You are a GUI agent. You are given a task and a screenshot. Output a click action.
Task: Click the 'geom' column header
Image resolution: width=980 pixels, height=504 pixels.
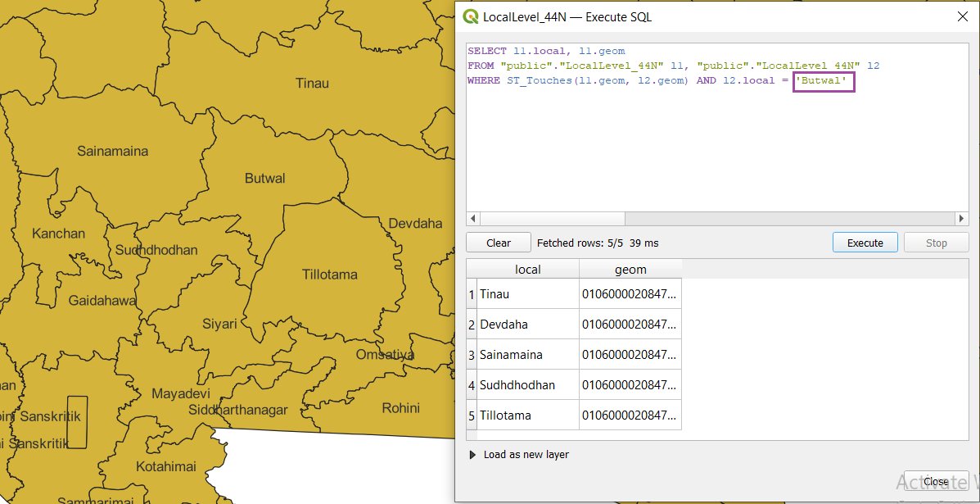coord(630,270)
